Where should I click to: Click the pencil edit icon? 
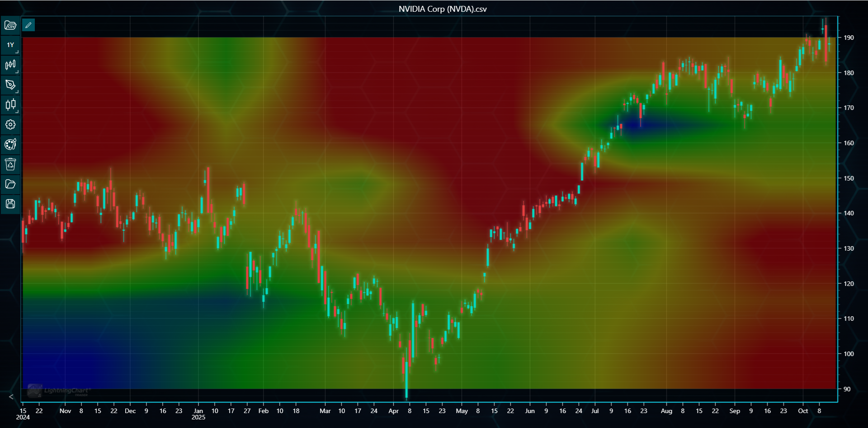coord(28,25)
